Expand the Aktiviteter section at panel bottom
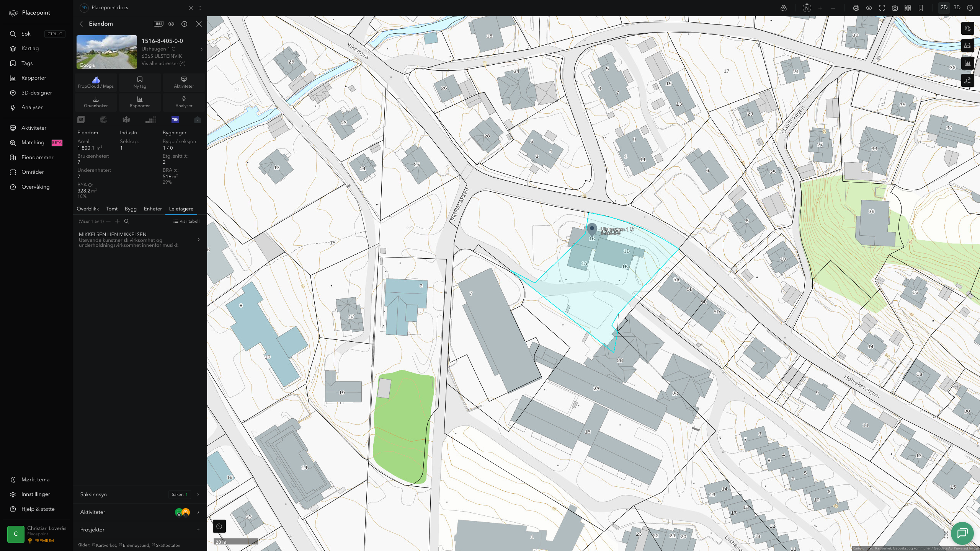Viewport: 980px width, 551px height. [x=140, y=512]
